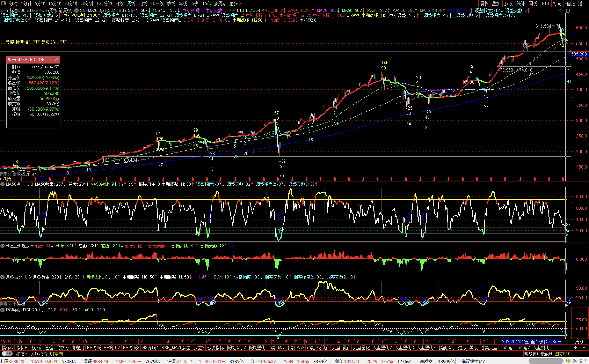
Task: Switch to the 5分钟 period
Action: tap(40, 3)
